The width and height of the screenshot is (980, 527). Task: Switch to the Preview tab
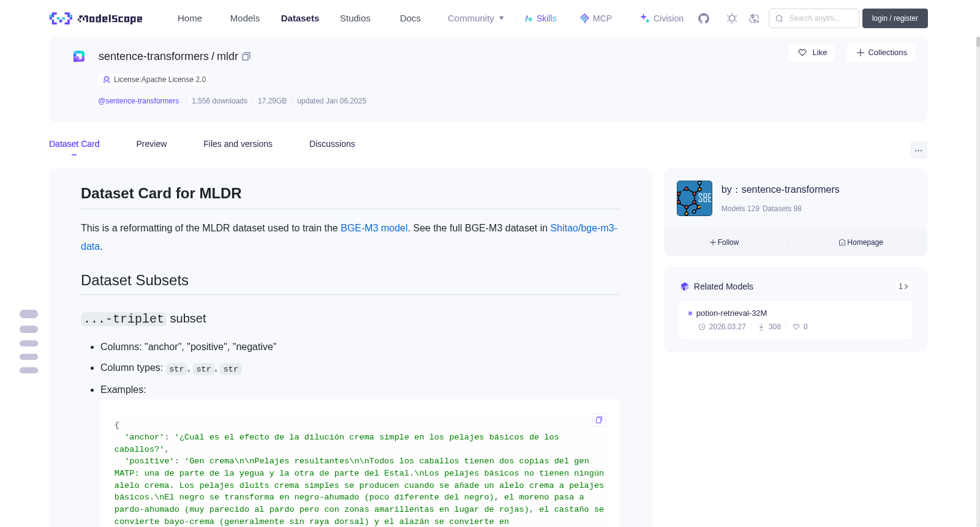point(151,144)
